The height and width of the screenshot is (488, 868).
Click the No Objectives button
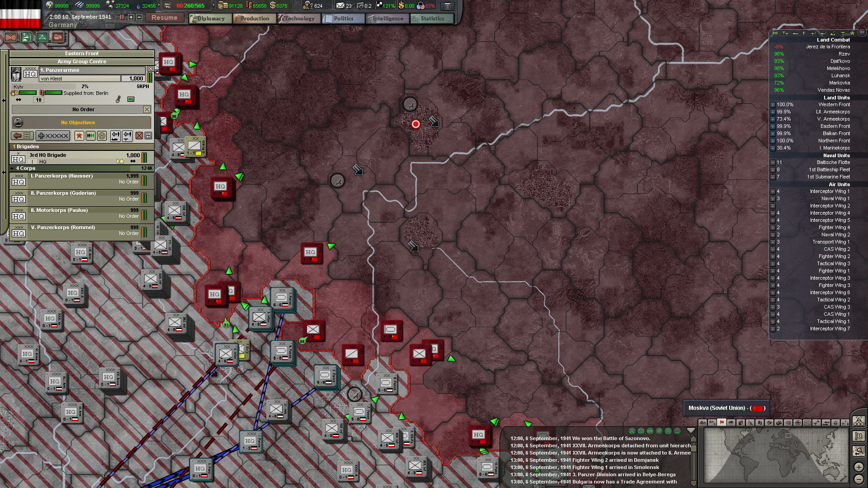tap(81, 122)
